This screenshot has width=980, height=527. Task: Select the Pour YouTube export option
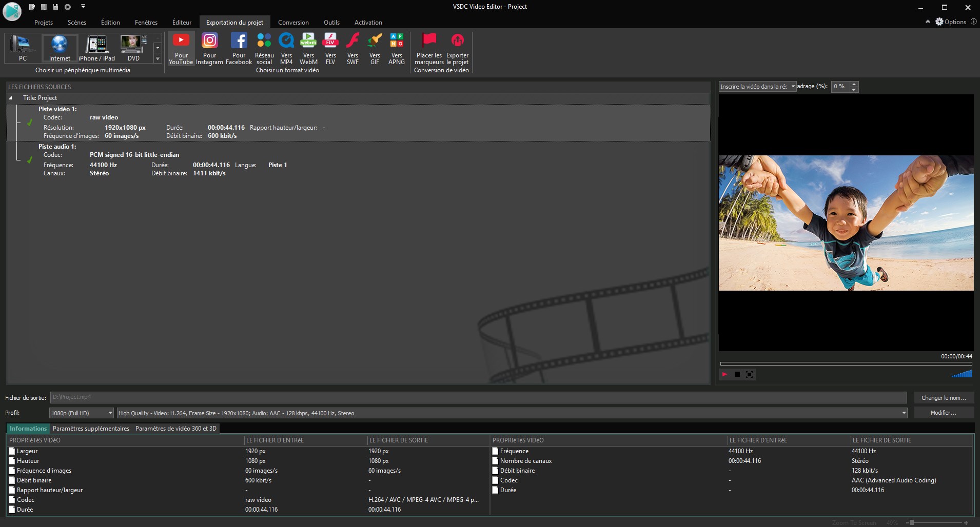click(x=181, y=48)
